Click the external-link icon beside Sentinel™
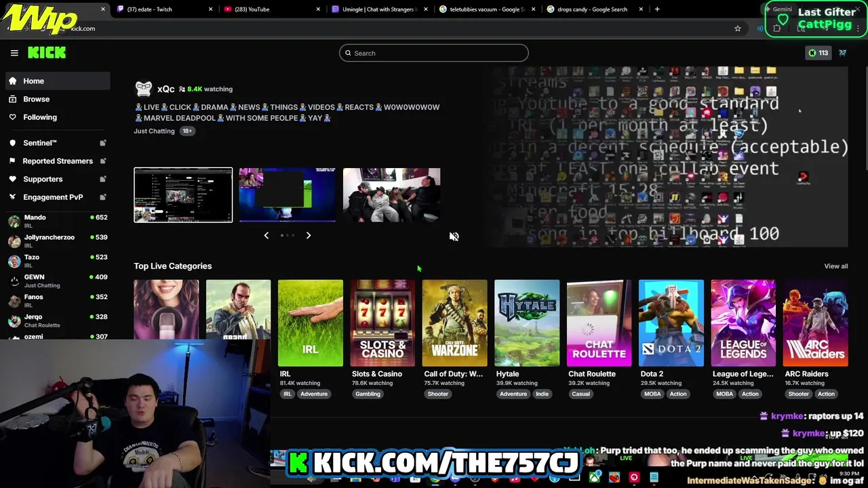The width and height of the screenshot is (868, 488). [x=103, y=143]
